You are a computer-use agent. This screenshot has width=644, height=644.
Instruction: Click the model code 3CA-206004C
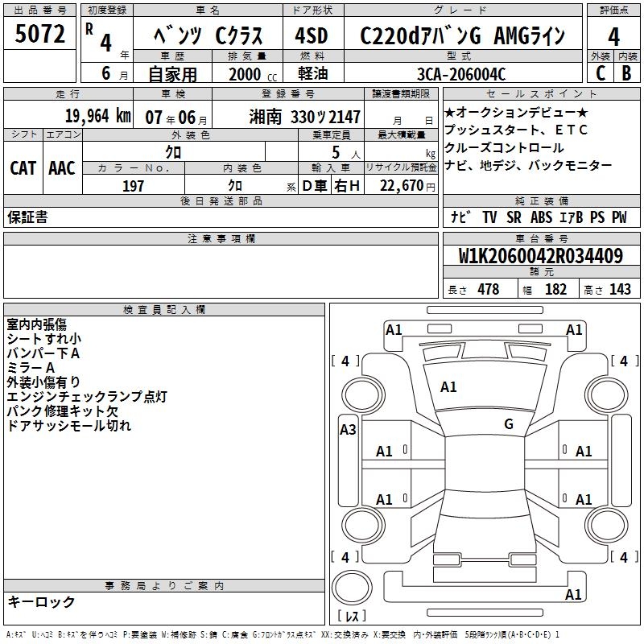click(461, 74)
